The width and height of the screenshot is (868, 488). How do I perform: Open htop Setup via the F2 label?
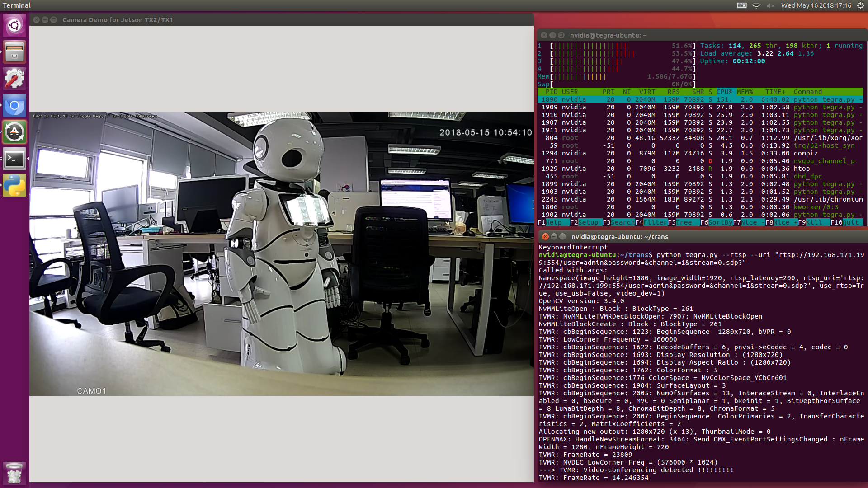[x=586, y=222]
